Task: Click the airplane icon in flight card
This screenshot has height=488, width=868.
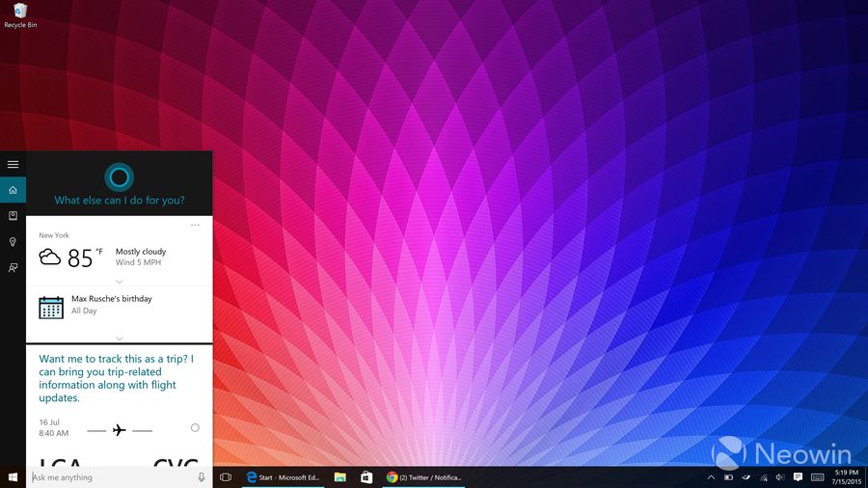Action: (x=119, y=430)
